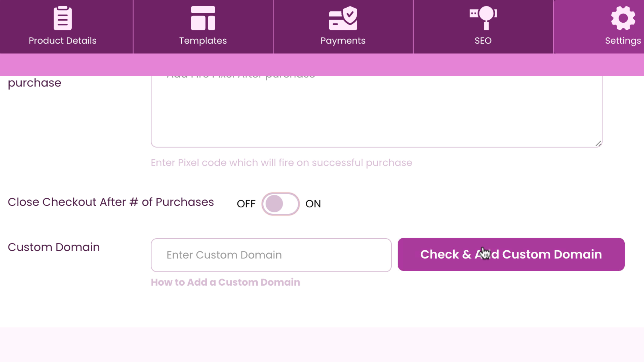The width and height of the screenshot is (644, 362).
Task: Click the Payments card and shield icon
Action: pyautogui.click(x=343, y=18)
